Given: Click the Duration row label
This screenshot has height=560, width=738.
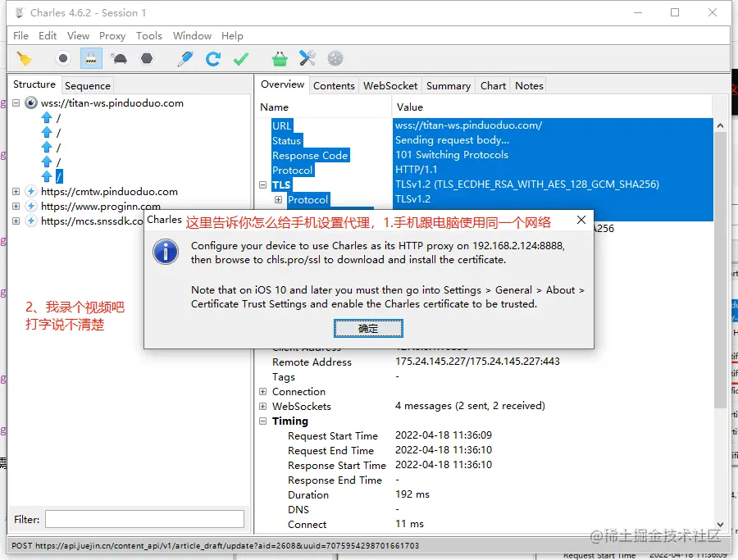Looking at the screenshot, I should click(308, 495).
